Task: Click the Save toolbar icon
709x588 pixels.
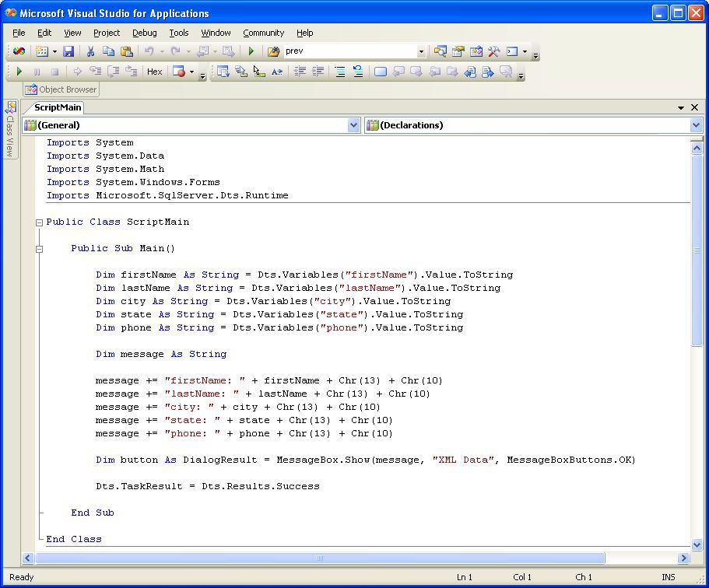Action: (x=68, y=51)
